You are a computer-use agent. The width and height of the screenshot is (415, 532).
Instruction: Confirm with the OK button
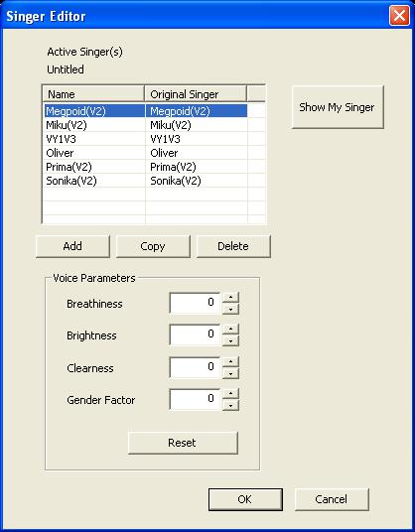[x=245, y=499]
